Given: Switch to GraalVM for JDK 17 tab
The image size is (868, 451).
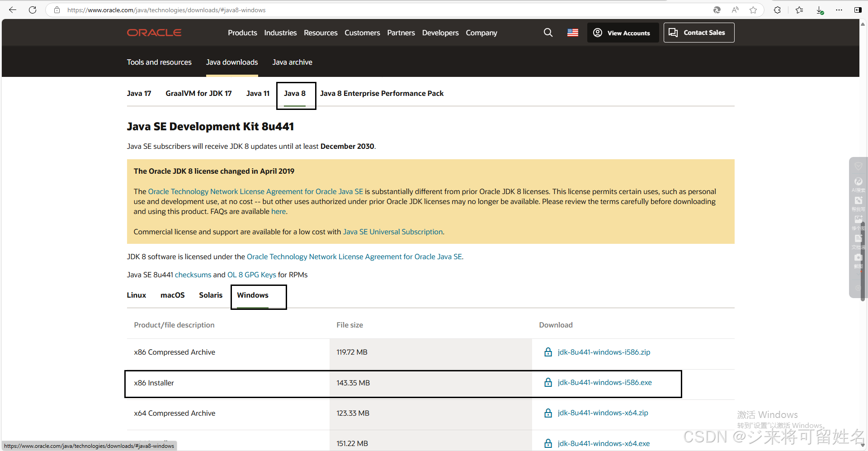Looking at the screenshot, I should (x=198, y=93).
